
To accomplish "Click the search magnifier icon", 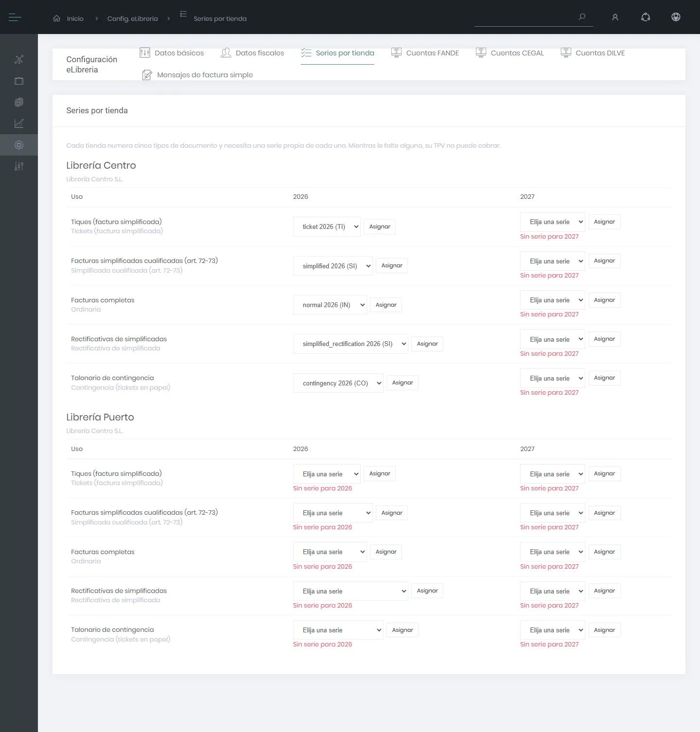I will pos(582,17).
